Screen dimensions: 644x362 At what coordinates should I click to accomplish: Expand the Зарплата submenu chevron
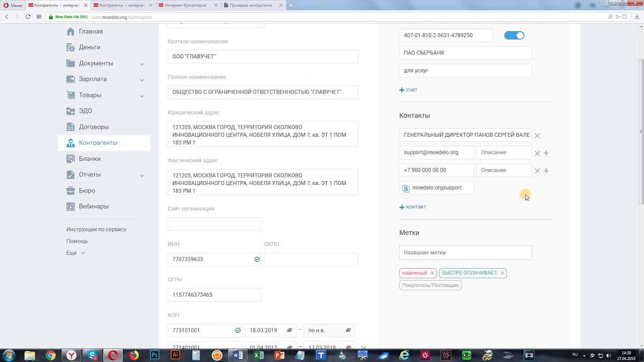pyautogui.click(x=142, y=80)
